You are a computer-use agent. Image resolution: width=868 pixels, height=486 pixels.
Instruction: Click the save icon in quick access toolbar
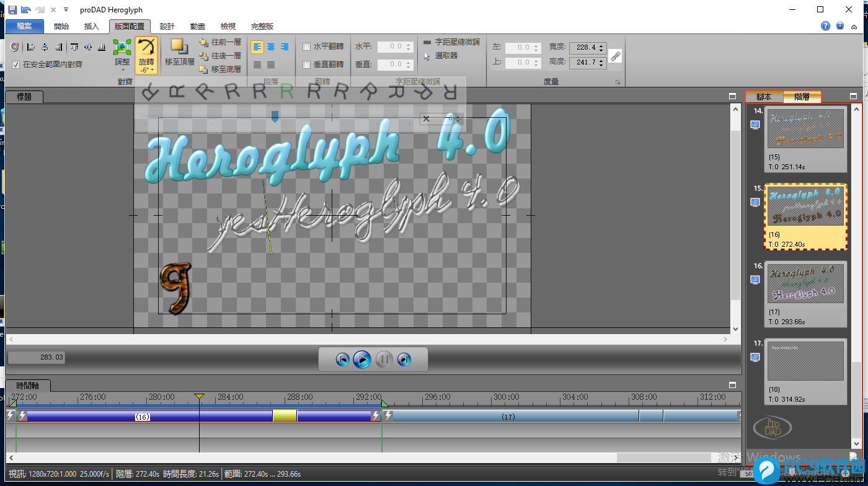[x=12, y=9]
